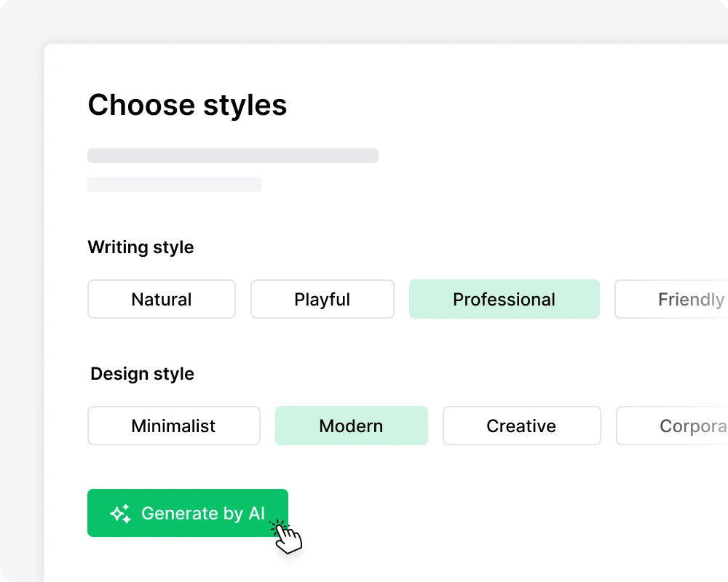Screen dimensions: 728x582
Task: Click the hand pointer cursor icon
Action: pyautogui.click(x=288, y=538)
